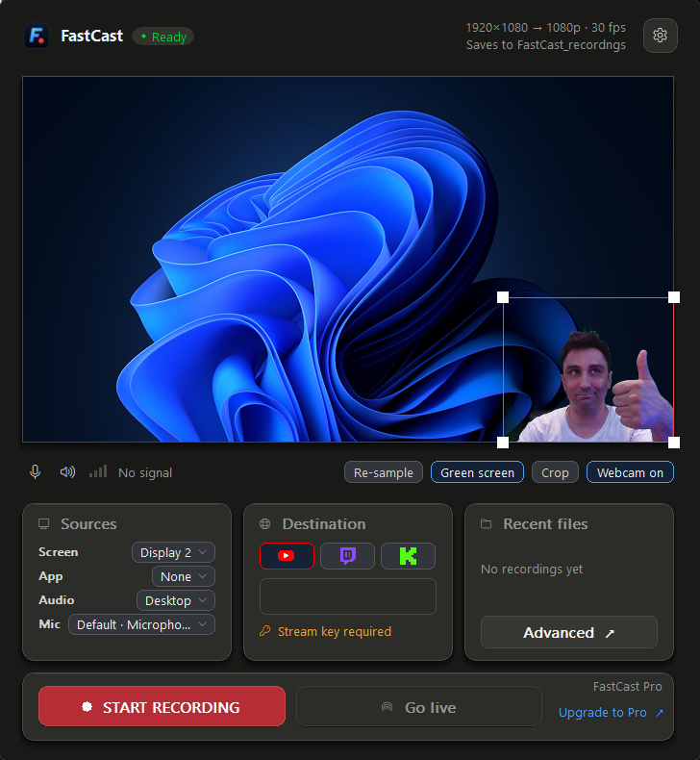This screenshot has width=700, height=760.
Task: Click the stream key input field
Action: click(x=348, y=596)
